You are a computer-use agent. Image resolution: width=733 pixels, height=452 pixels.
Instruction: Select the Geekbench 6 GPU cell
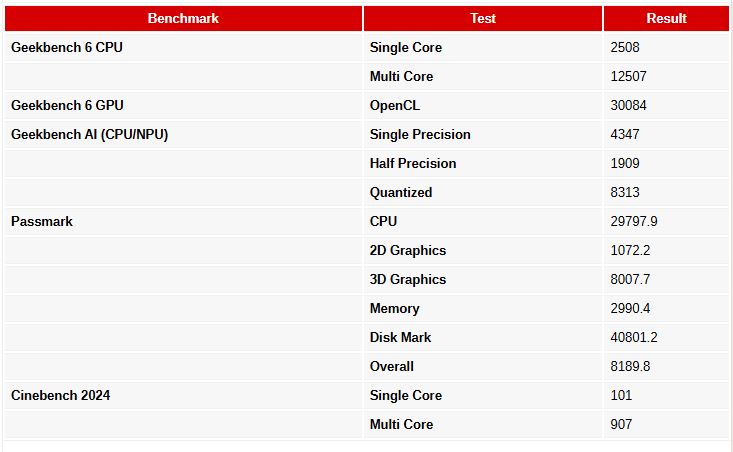[x=67, y=105]
